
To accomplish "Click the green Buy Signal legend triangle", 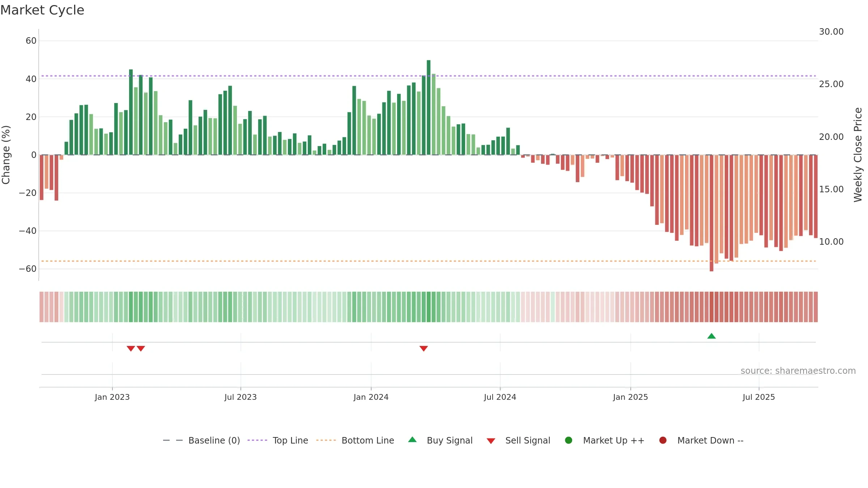I will 412,440.
